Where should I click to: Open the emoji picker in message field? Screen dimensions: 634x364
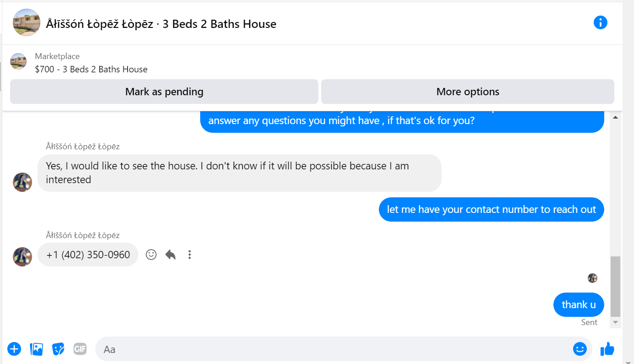579,349
